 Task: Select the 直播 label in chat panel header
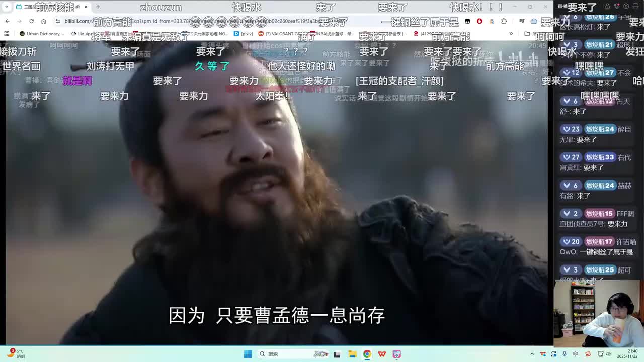click(562, 7)
